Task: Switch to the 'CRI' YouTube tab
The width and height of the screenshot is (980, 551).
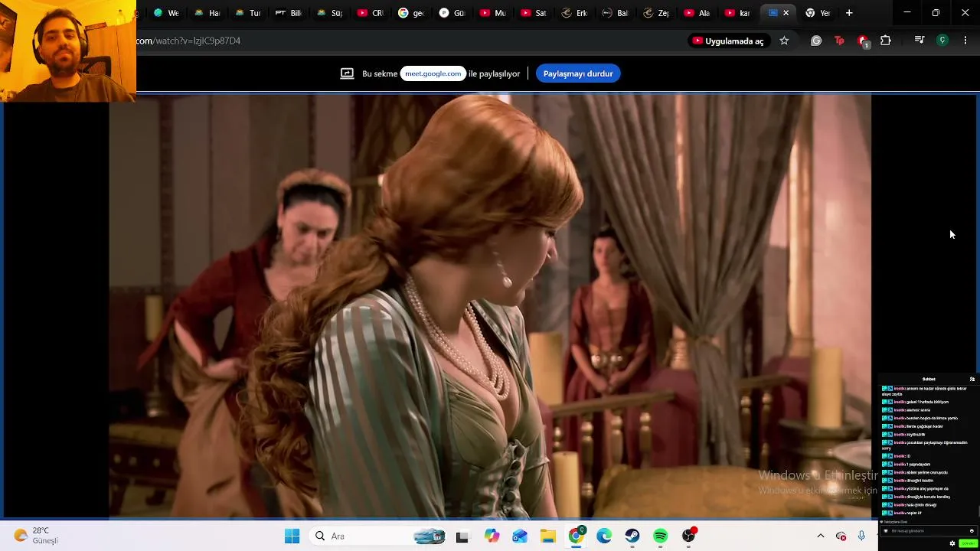Action: click(370, 13)
